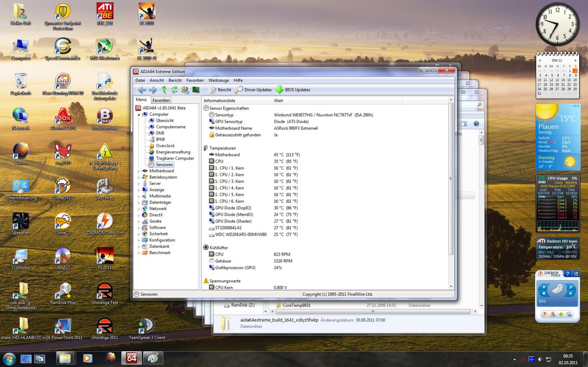Expand the Anzeige tree node
Image resolution: width=588 pixels, height=367 pixels.
coord(139,190)
